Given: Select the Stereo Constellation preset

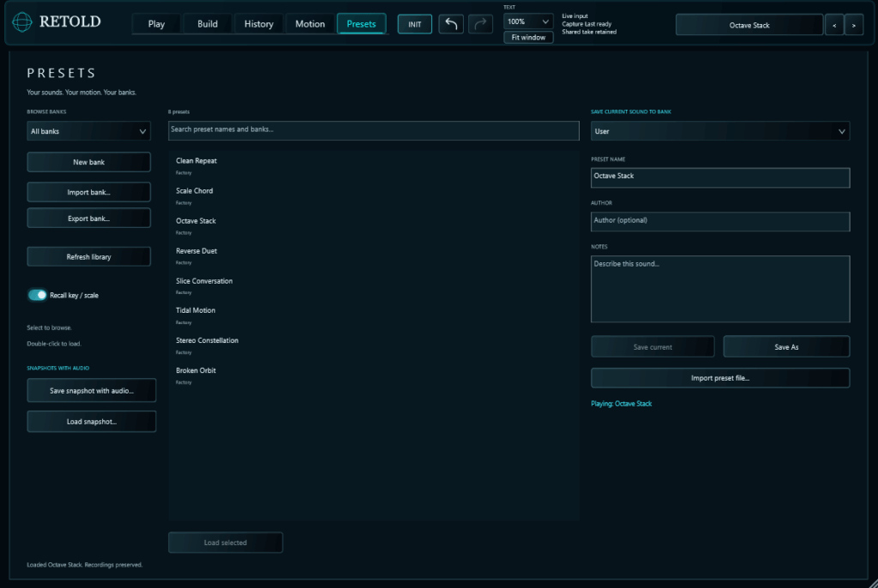Looking at the screenshot, I should point(374,346).
